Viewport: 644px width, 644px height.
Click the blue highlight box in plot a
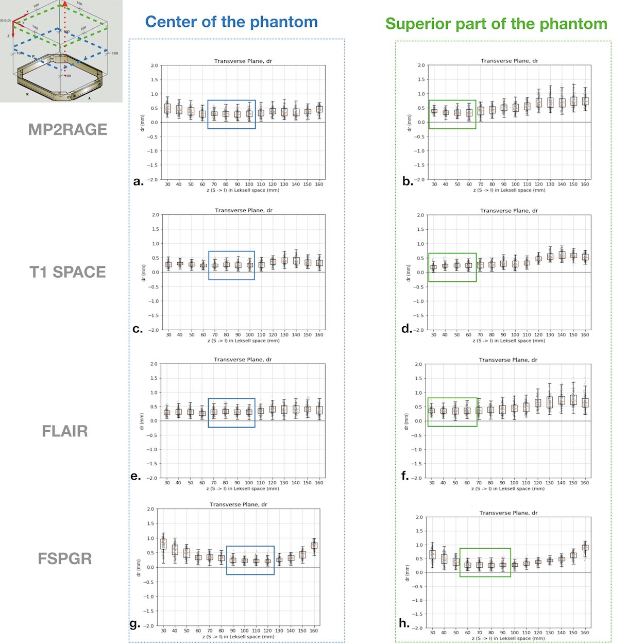tap(231, 114)
